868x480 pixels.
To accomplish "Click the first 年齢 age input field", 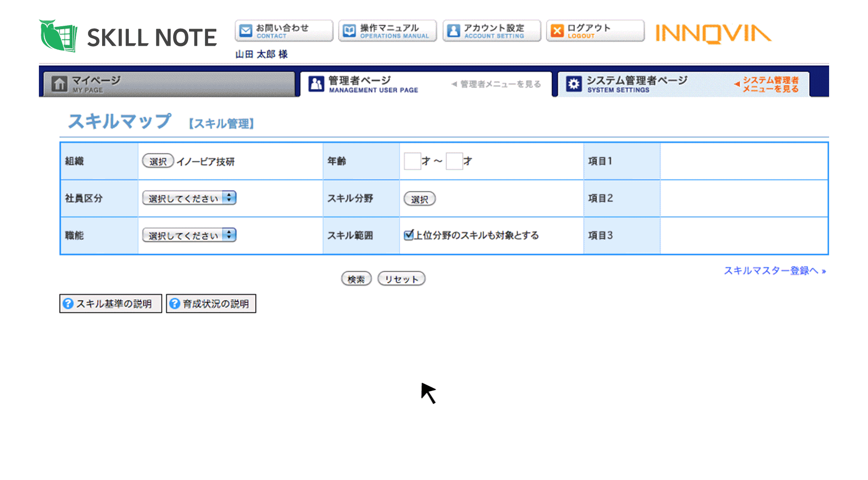I will tap(413, 161).
